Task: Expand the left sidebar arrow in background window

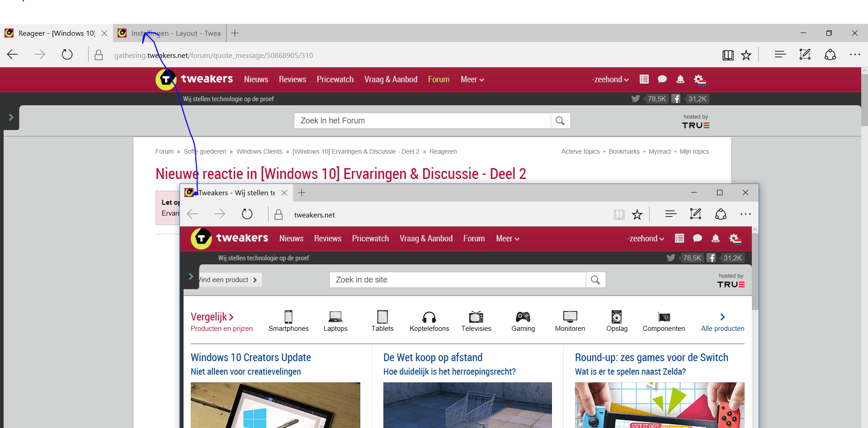Action: click(11, 118)
